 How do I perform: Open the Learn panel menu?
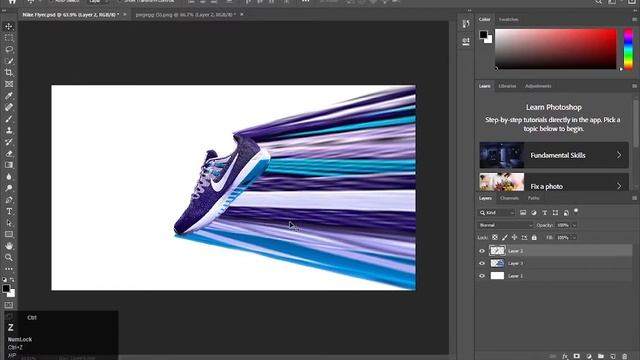pyautogui.click(x=634, y=86)
